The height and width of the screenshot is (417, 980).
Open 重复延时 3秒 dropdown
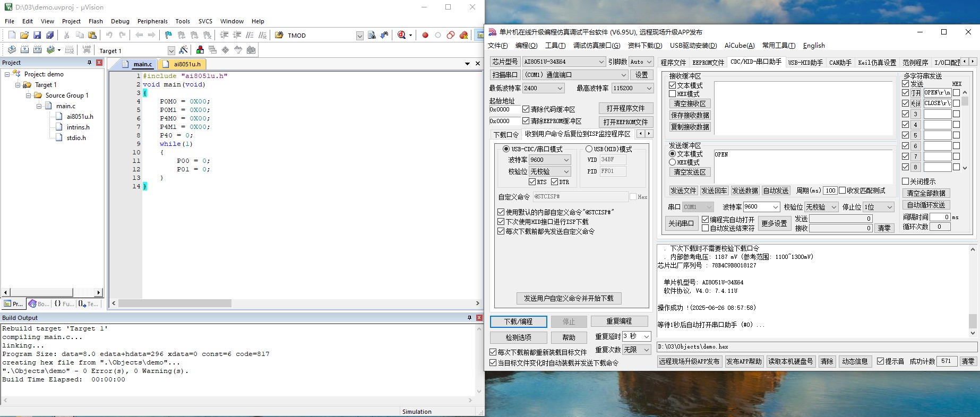tap(637, 336)
